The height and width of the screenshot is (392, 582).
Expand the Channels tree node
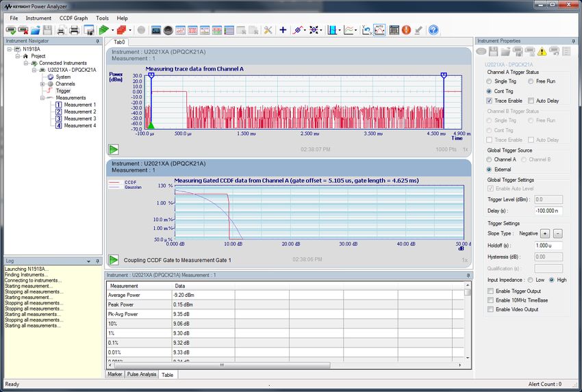(x=42, y=84)
